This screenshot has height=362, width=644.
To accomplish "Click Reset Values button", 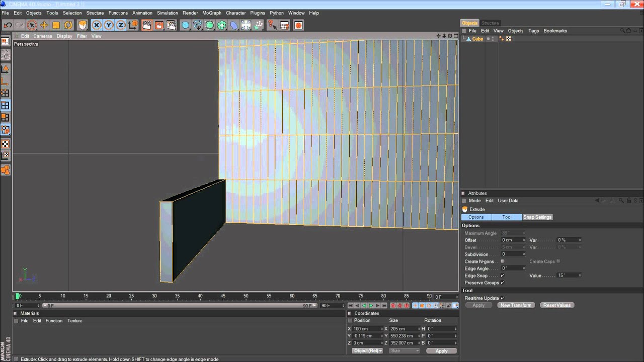I will point(557,305).
